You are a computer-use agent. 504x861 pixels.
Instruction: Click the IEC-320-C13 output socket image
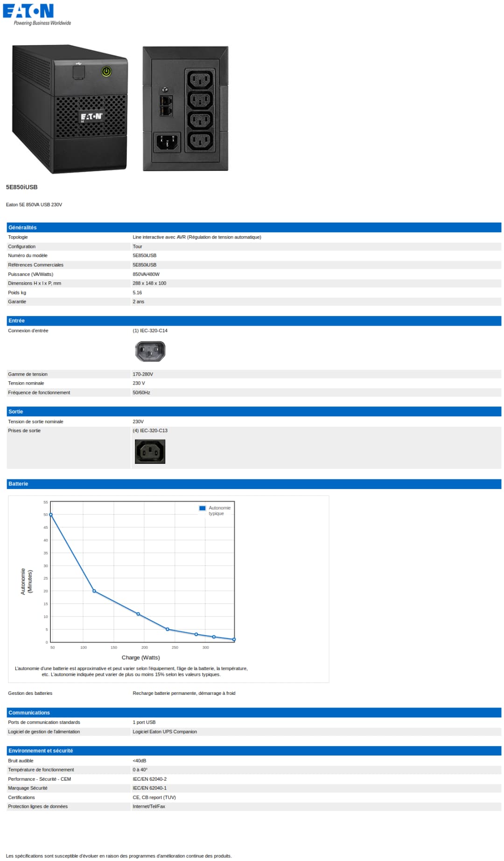tap(150, 452)
